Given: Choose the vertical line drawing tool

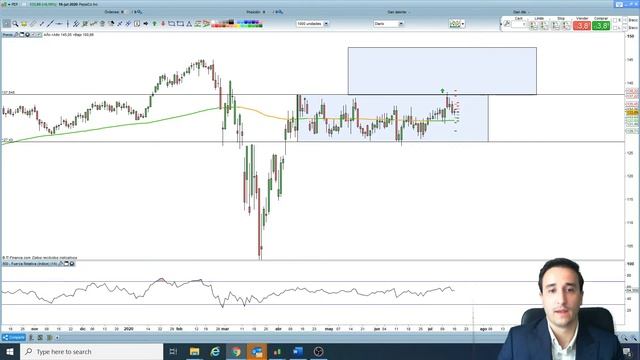Looking at the screenshot, I should 68,24.
